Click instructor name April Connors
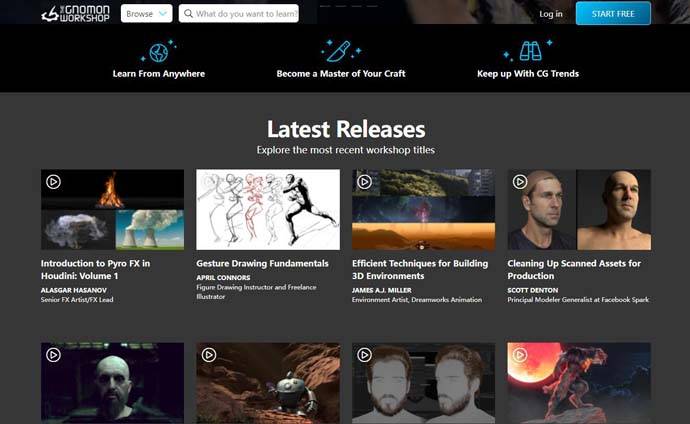The width and height of the screenshot is (690, 424). 223,278
